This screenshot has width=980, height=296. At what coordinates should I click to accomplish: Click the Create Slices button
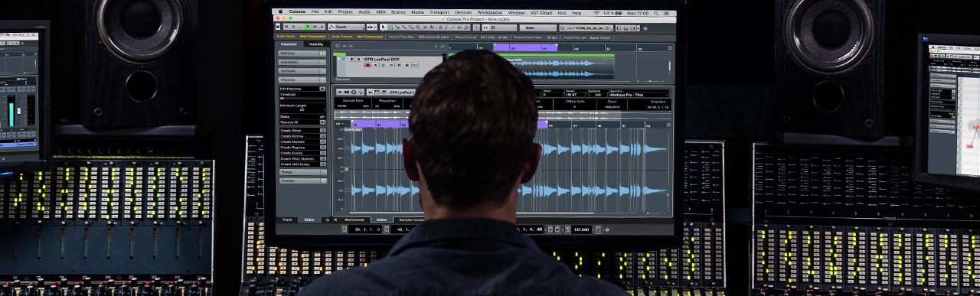(x=302, y=131)
